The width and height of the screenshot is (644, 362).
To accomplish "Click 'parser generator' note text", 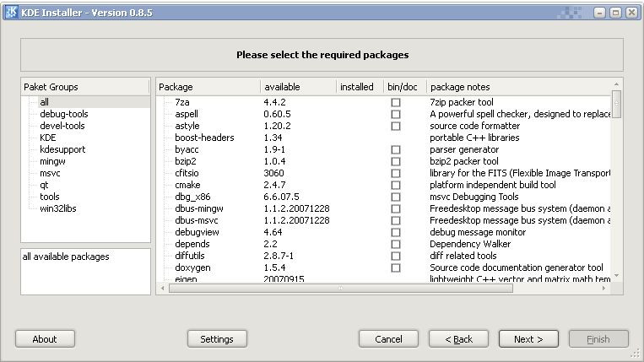I will point(464,149).
